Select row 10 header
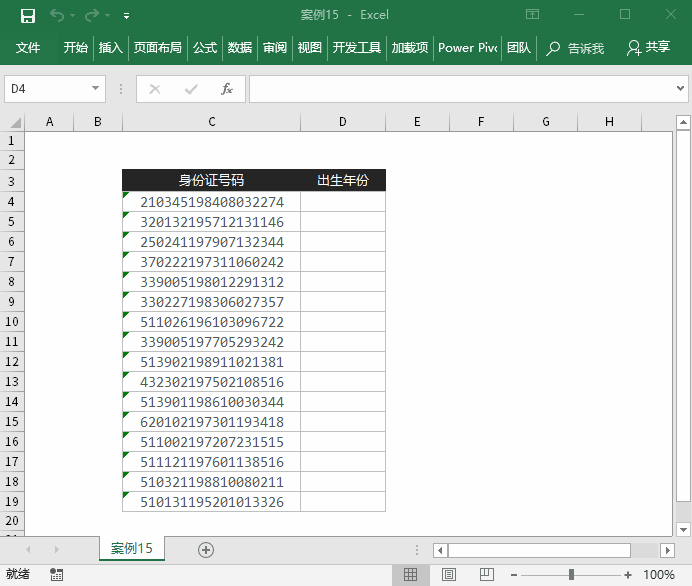This screenshot has width=692, height=586. point(12,322)
